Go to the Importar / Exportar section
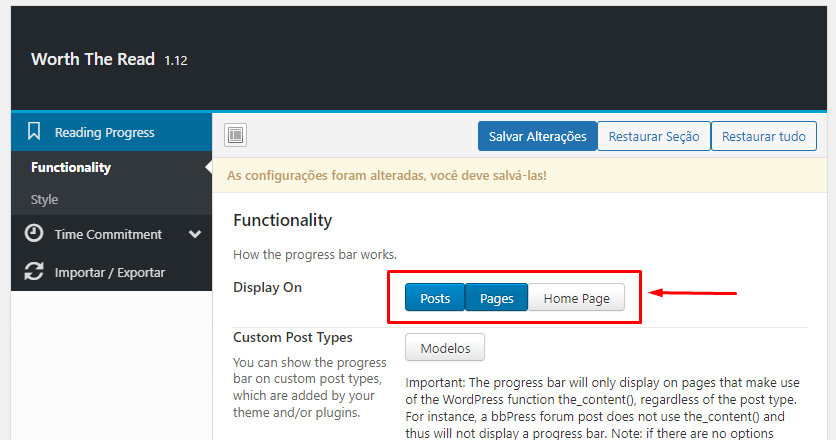The image size is (836, 440). point(110,272)
